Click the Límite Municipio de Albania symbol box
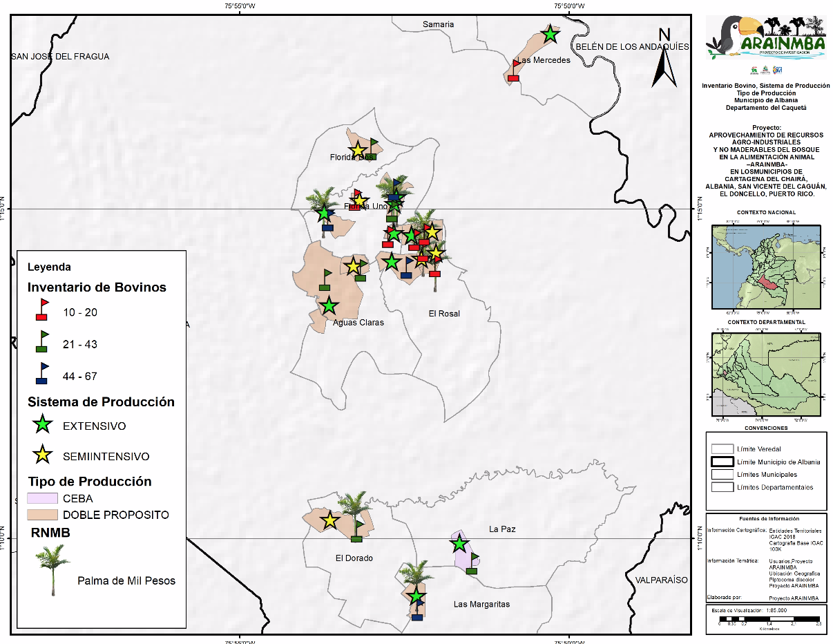Image resolution: width=833 pixels, height=644 pixels. pos(721,462)
